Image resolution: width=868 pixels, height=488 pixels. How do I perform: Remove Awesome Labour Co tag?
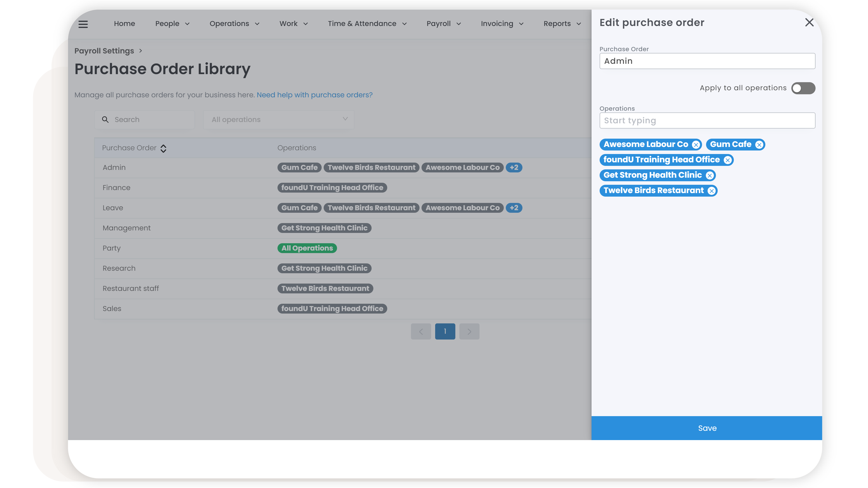click(696, 145)
